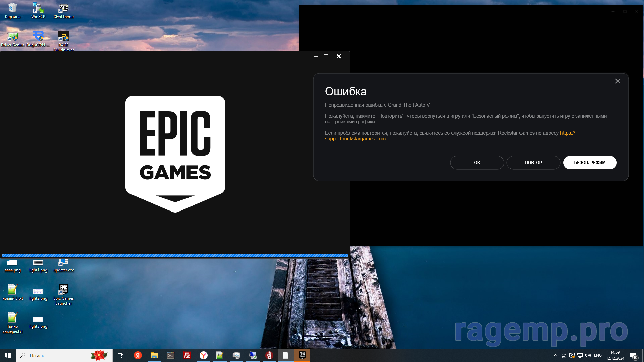This screenshot has height=362, width=644.
Task: Open the clock showing 14:59 12.12.2024
Action: coord(615,355)
